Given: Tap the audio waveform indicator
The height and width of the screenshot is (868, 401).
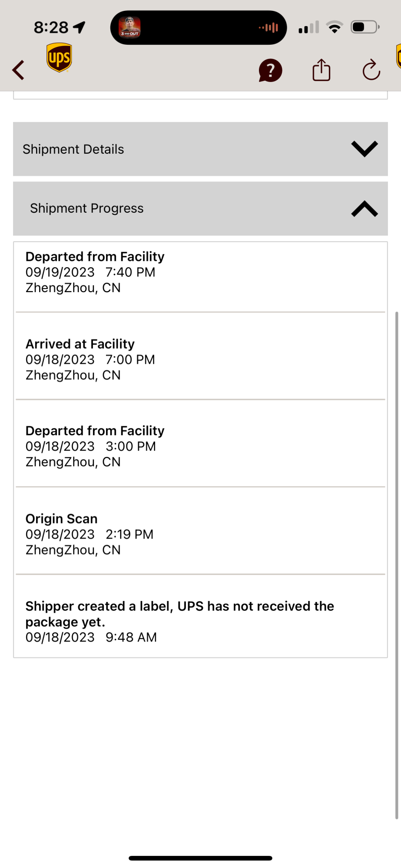Looking at the screenshot, I should (268, 27).
